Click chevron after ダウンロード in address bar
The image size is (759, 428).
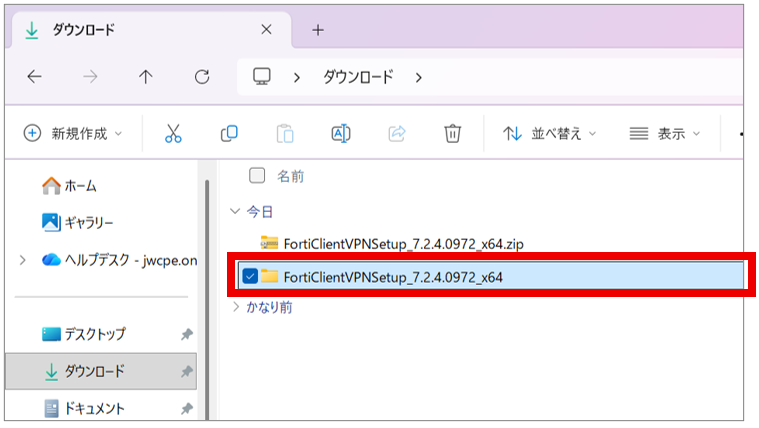[x=419, y=77]
